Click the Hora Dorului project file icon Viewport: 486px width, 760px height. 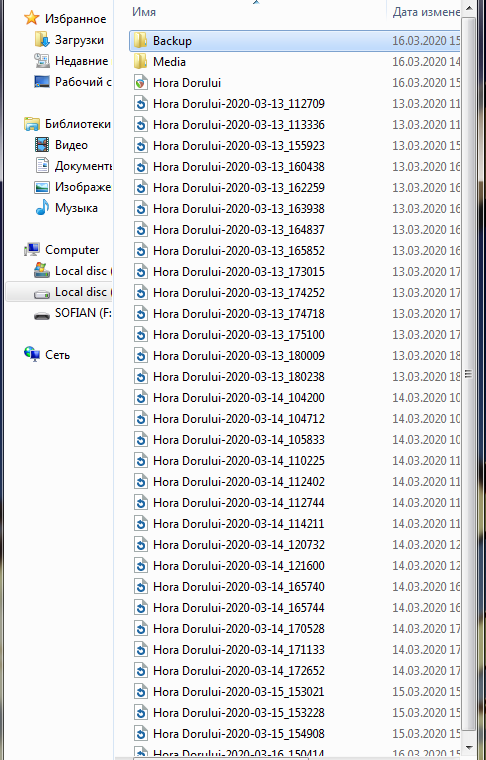[x=141, y=83]
